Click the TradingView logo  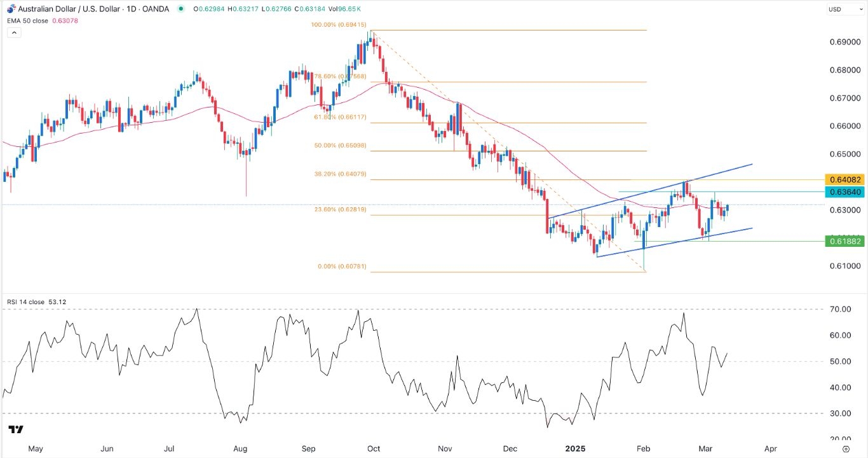point(16,430)
